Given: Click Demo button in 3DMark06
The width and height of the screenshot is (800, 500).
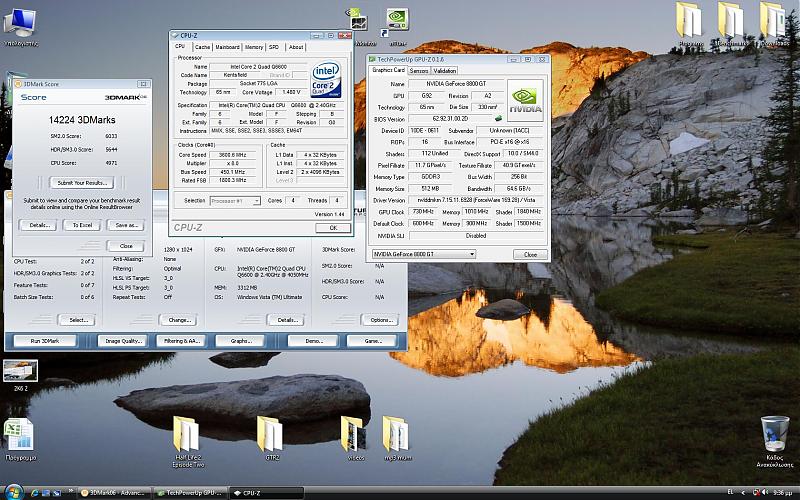Looking at the screenshot, I should (313, 341).
